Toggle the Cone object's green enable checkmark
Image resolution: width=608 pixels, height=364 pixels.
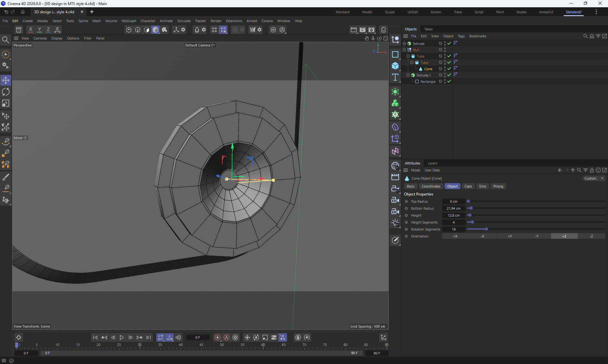tap(449, 69)
